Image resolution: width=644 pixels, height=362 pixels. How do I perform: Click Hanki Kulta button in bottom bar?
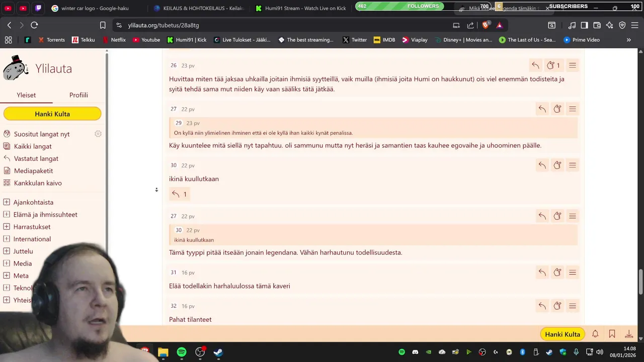click(x=562, y=334)
